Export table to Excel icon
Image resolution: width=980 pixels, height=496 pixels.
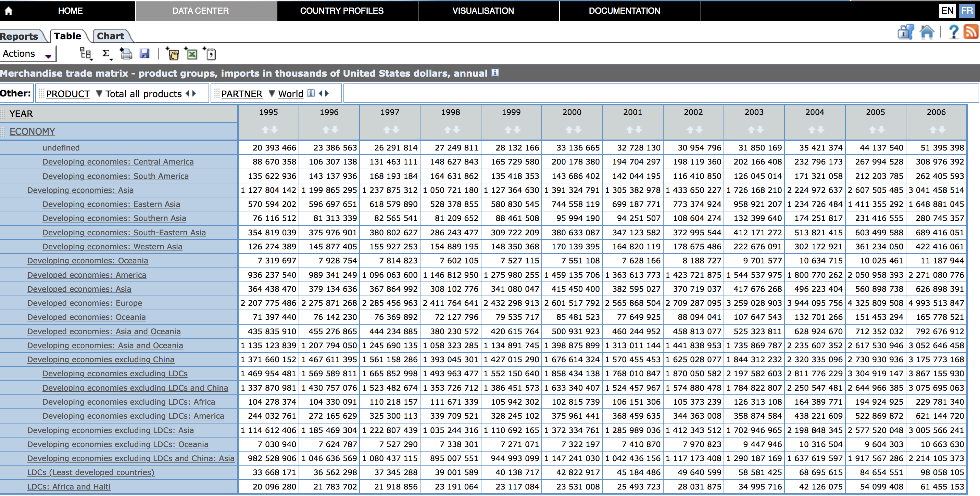191,54
